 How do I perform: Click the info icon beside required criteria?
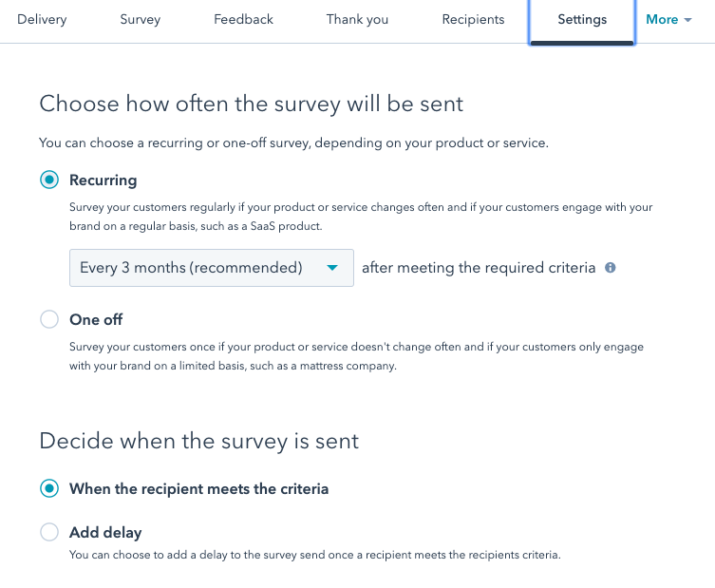point(611,268)
